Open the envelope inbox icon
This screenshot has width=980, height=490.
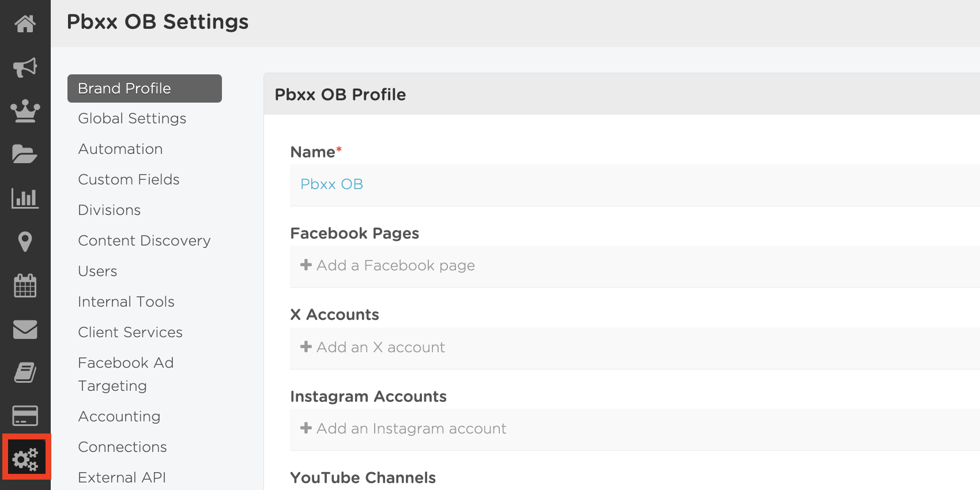tap(25, 329)
